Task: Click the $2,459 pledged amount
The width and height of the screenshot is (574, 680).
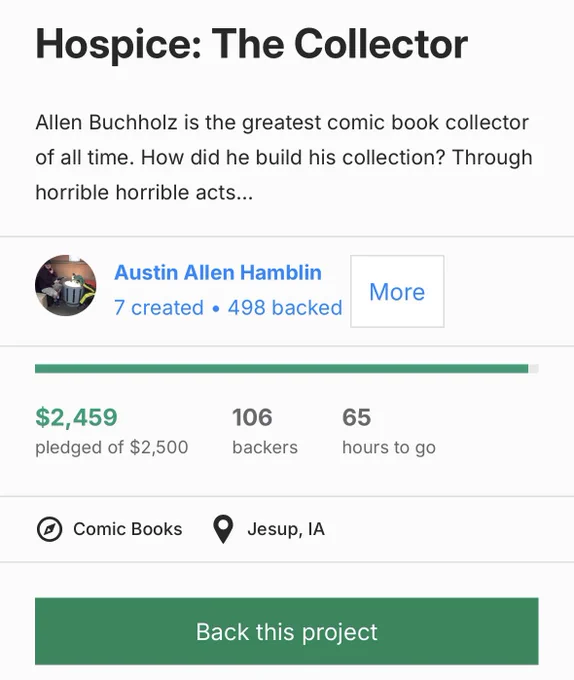Action: coord(76,418)
